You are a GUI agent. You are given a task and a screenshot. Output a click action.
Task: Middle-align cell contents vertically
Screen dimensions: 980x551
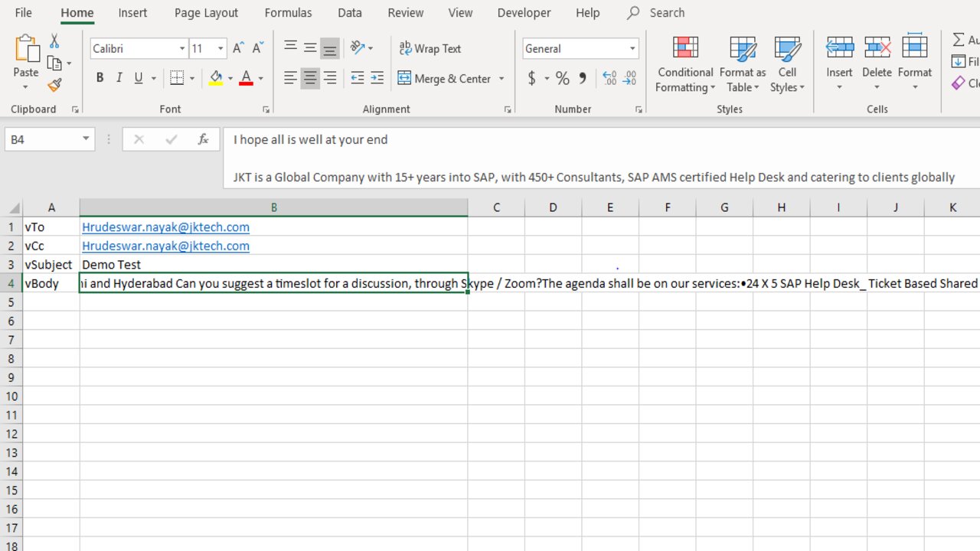[310, 48]
